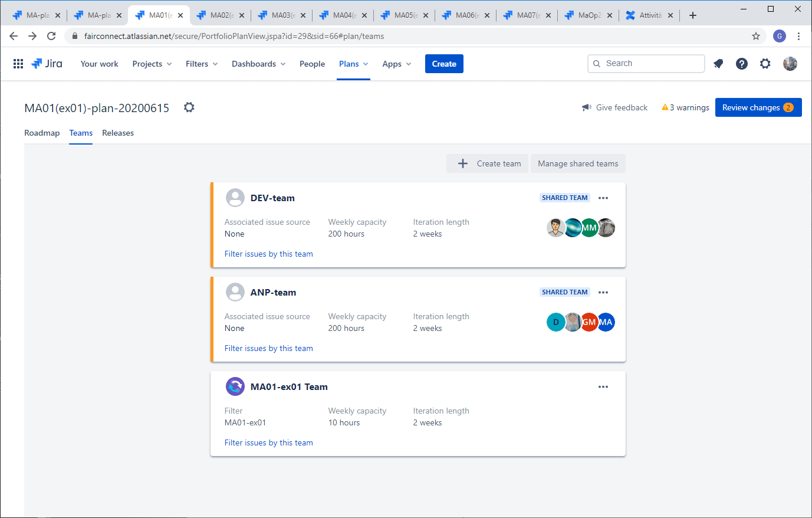
Task: Open Jira settings gear in top bar
Action: click(765, 64)
